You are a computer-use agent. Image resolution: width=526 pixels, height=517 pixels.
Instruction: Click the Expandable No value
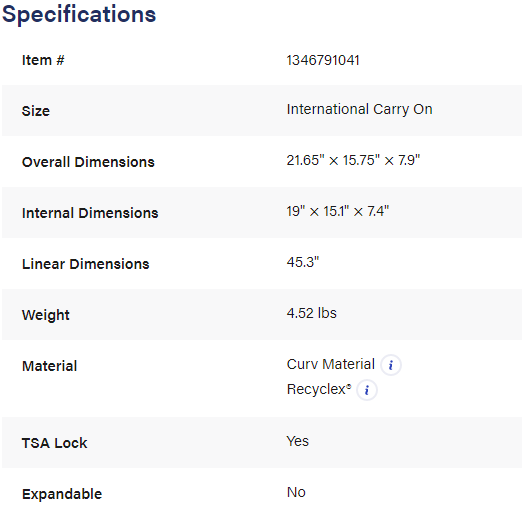pos(296,492)
